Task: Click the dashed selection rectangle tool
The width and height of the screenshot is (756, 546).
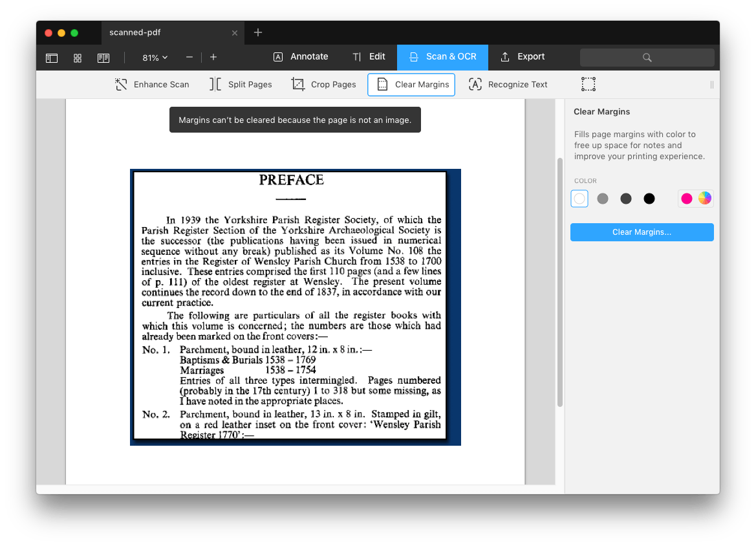Action: point(588,84)
